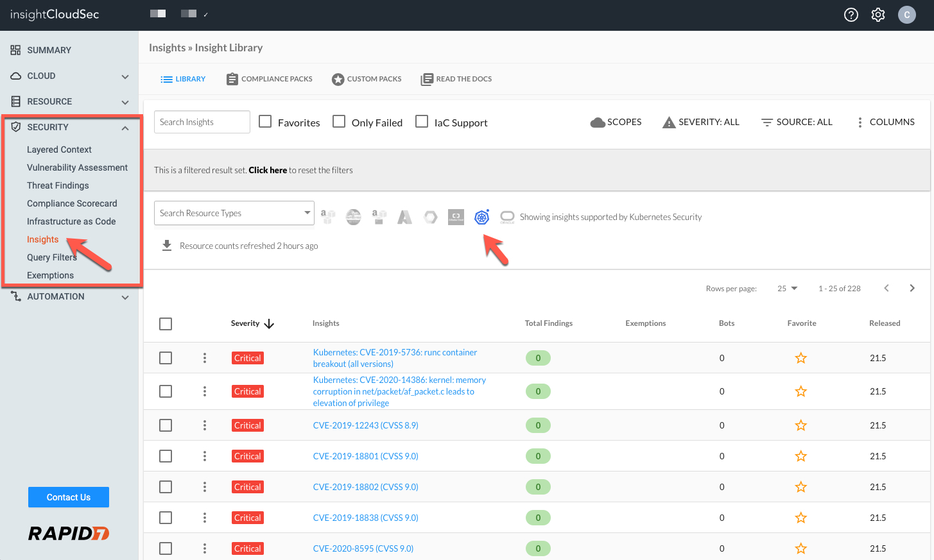The height and width of the screenshot is (560, 934).
Task: Open Exemptions in sidebar
Action: pos(50,275)
